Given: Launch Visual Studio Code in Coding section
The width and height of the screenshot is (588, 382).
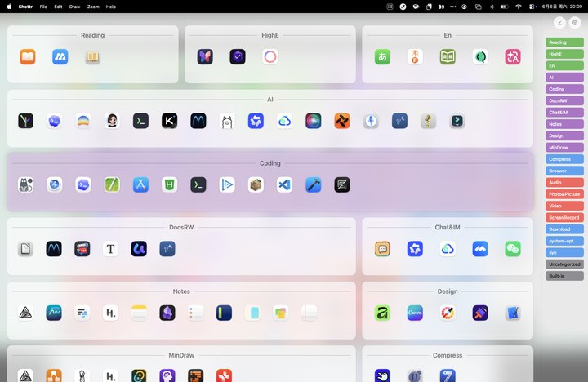Looking at the screenshot, I should pos(285,184).
